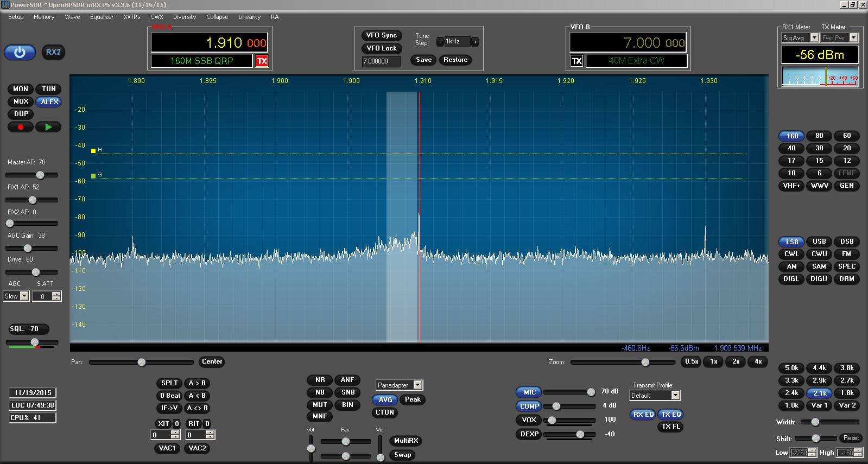
Task: Enable the MOX transmit toggle
Action: point(21,101)
